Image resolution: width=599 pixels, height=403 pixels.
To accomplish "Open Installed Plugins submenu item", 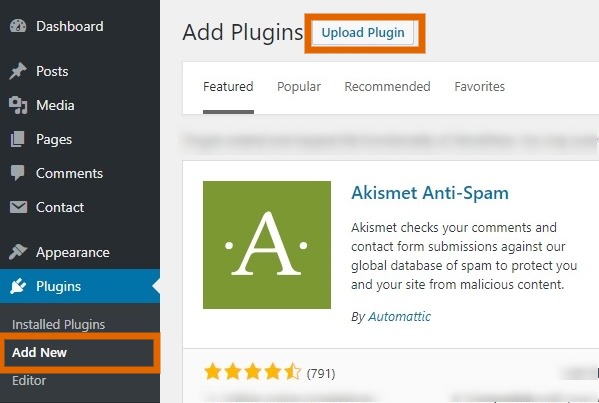I will pos(58,324).
